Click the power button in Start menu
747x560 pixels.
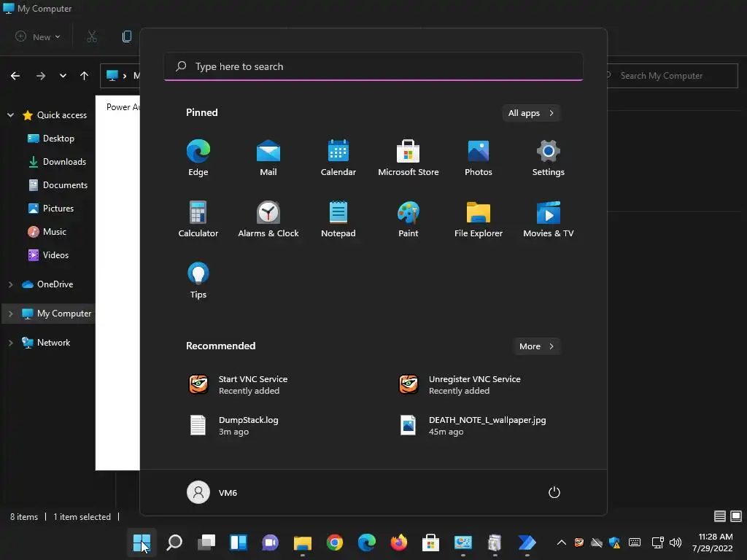[x=554, y=492]
